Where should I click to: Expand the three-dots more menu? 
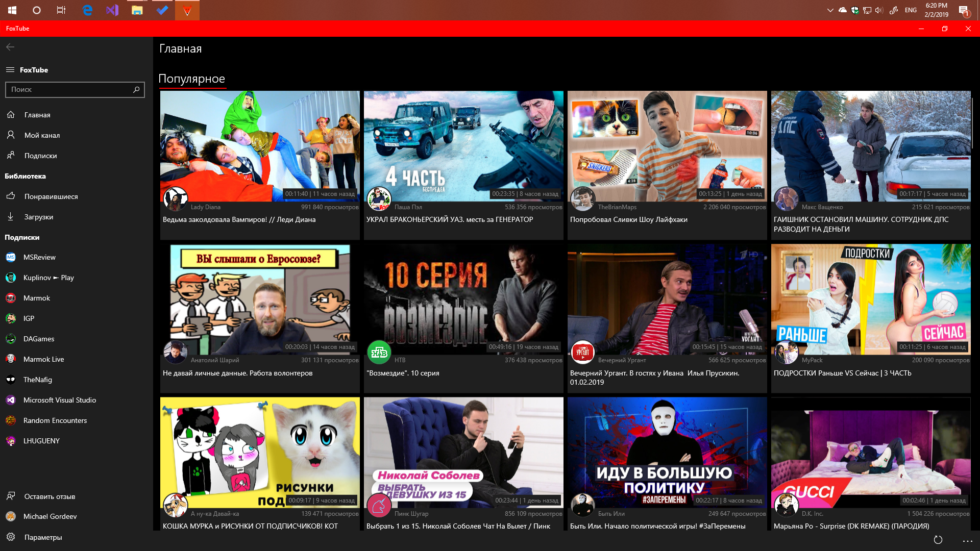pos(967,540)
